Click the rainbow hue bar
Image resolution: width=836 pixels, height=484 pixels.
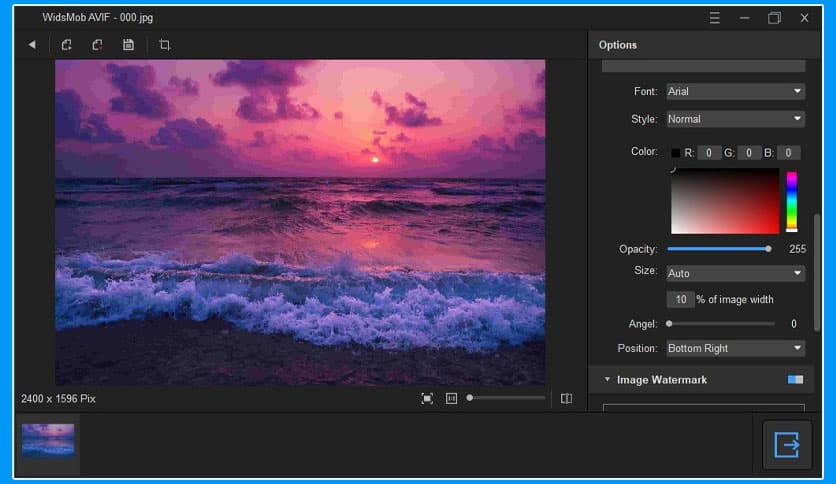point(792,201)
